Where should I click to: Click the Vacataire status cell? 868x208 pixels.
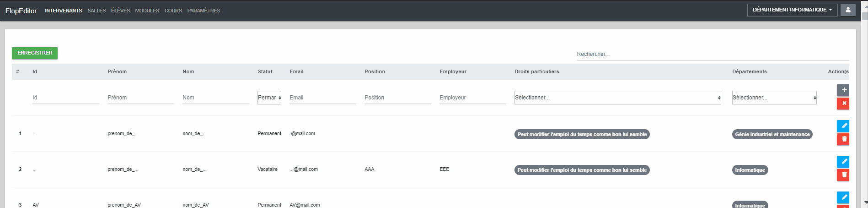[268, 170]
